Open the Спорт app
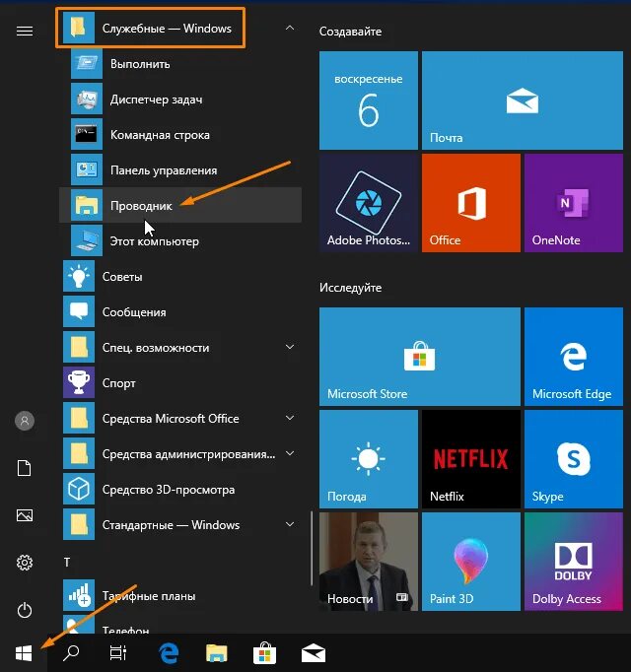The height and width of the screenshot is (672, 631). click(x=180, y=383)
